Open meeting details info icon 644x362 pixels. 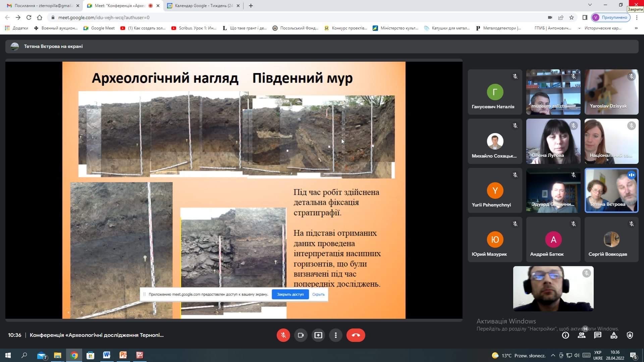click(x=566, y=335)
